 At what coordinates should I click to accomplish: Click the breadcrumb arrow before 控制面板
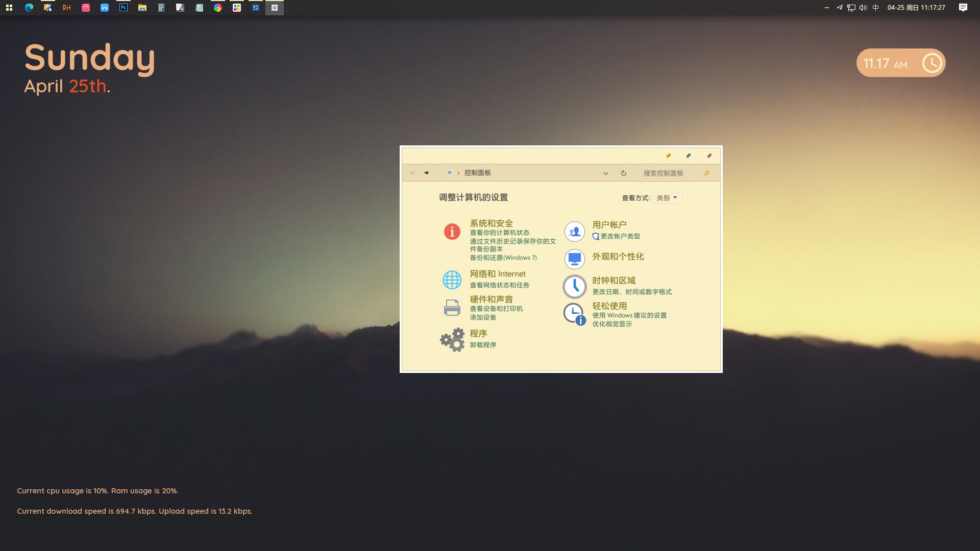tap(458, 173)
